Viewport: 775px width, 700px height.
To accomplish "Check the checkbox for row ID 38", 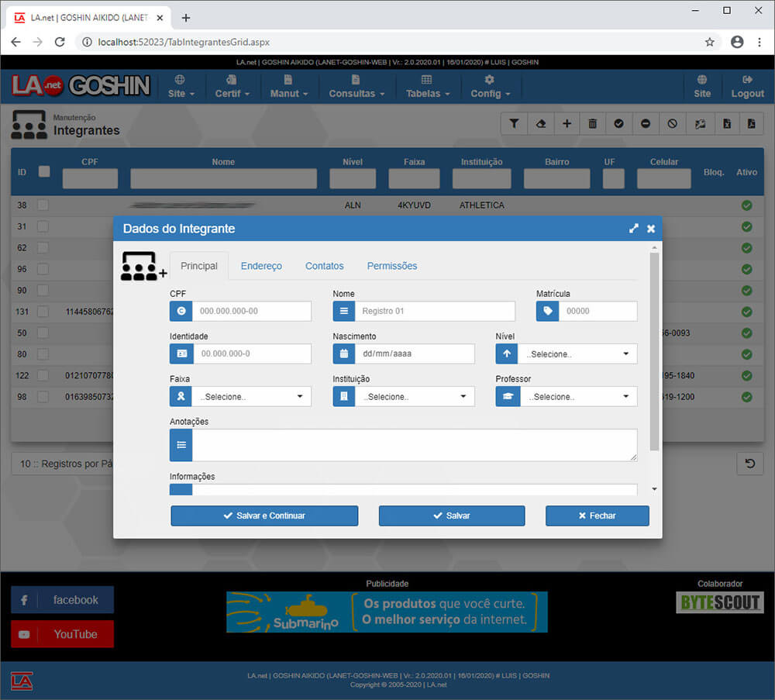I will tap(43, 205).
